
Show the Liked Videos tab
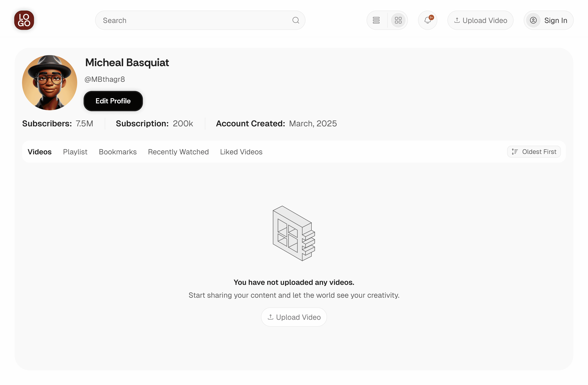point(241,152)
